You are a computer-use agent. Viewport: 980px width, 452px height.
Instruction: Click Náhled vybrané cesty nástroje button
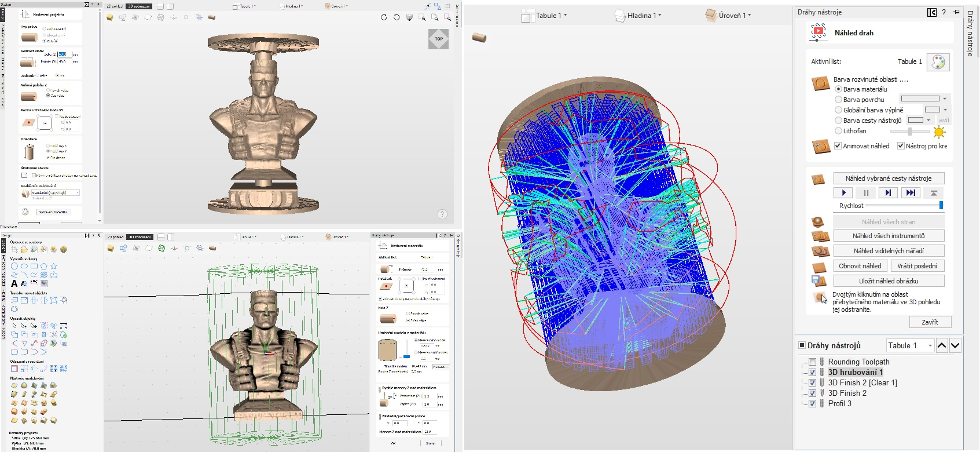889,178
